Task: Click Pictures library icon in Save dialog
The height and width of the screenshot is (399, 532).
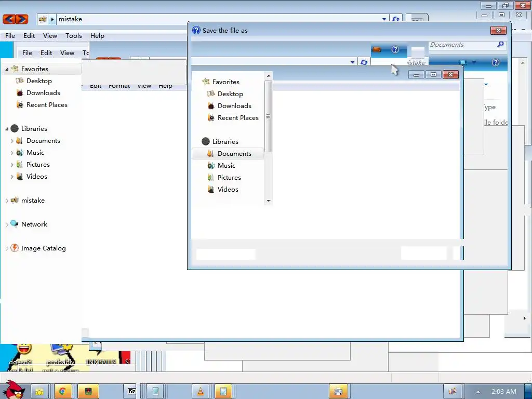Action: pos(211,178)
